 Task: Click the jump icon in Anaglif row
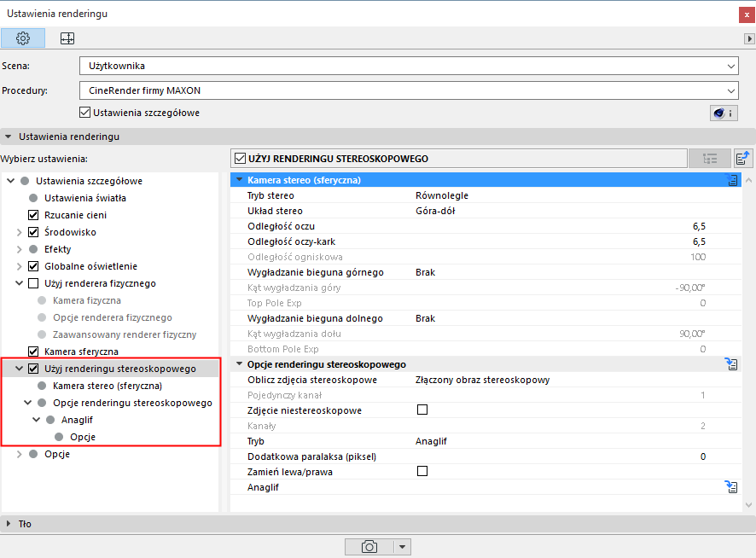coord(731,487)
